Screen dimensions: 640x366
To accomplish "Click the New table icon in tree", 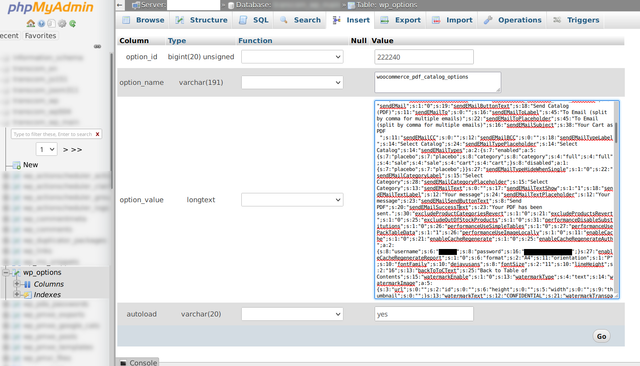I will click(16, 165).
